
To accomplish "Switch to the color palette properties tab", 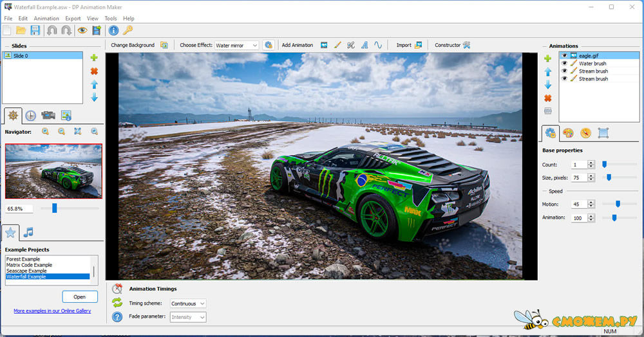I will pos(568,133).
